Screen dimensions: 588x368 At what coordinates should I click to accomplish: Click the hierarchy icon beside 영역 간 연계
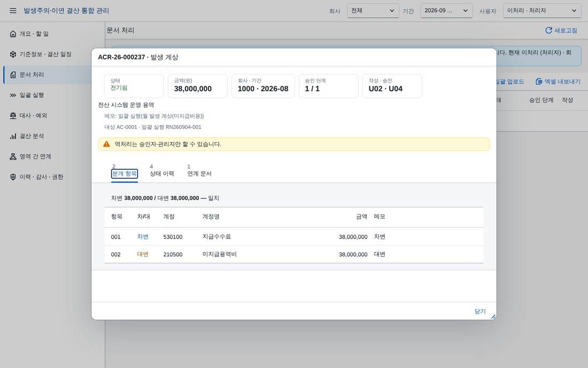point(13,156)
